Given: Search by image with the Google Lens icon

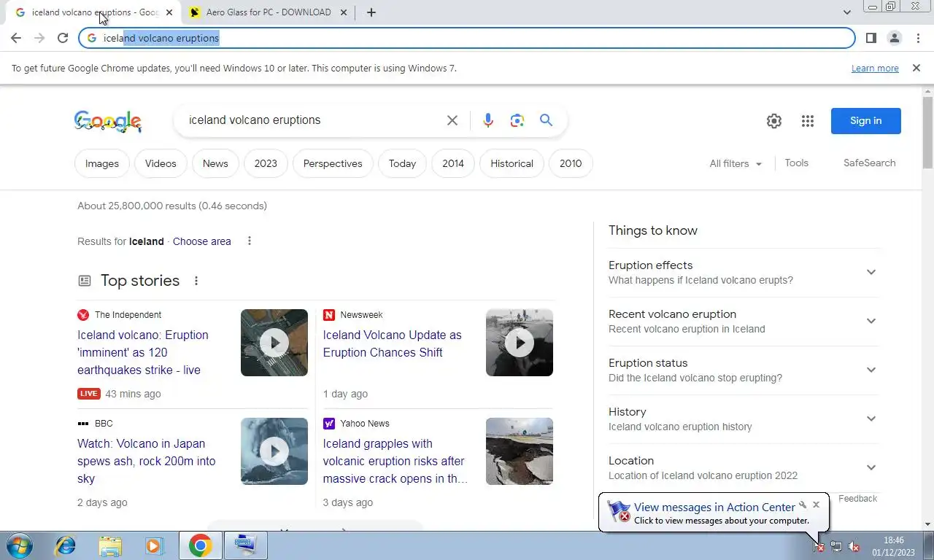Looking at the screenshot, I should [517, 120].
